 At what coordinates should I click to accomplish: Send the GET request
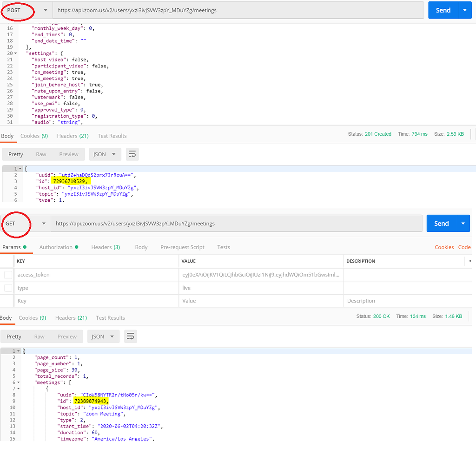coord(441,223)
